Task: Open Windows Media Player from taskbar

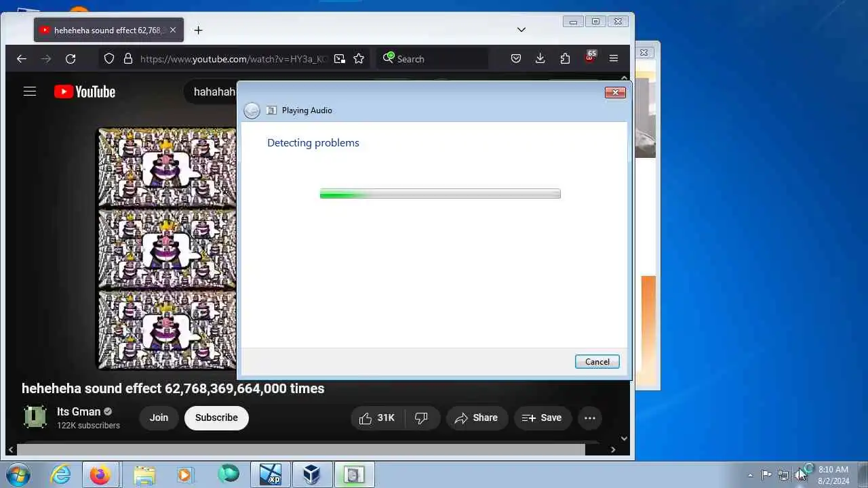Action: coord(185,474)
